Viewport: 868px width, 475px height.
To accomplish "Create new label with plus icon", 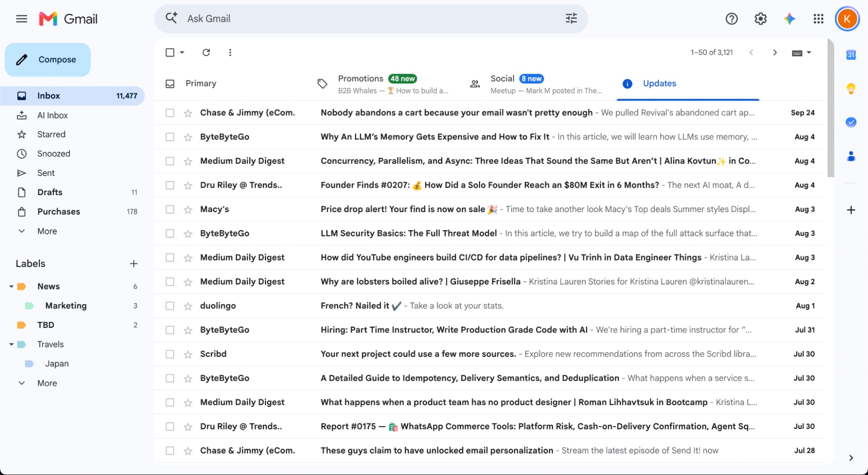I will [134, 263].
